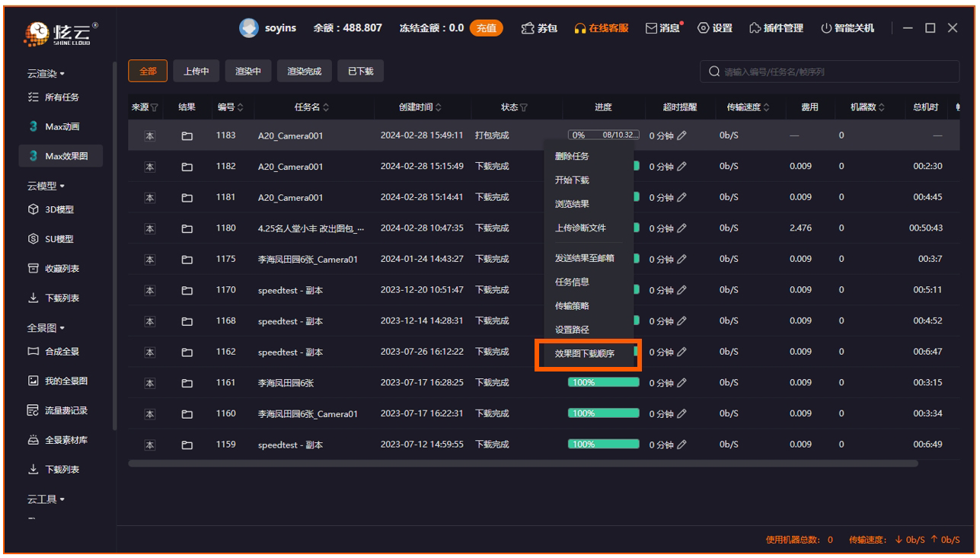The height and width of the screenshot is (558, 980).
Task: Focus the task search input field
Action: coord(834,72)
